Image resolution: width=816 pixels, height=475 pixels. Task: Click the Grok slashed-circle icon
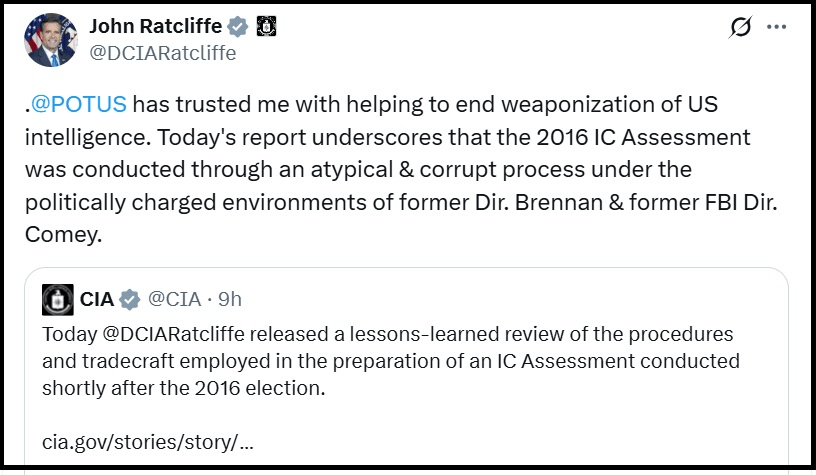(x=741, y=28)
